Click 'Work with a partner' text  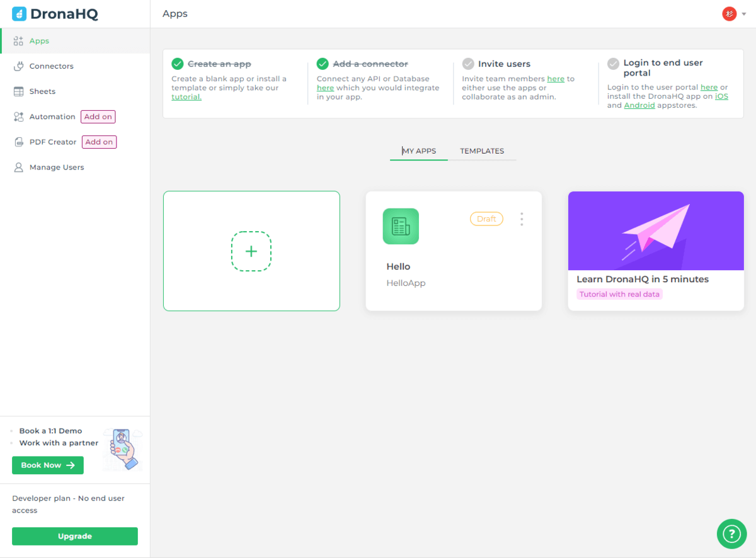[x=59, y=443]
